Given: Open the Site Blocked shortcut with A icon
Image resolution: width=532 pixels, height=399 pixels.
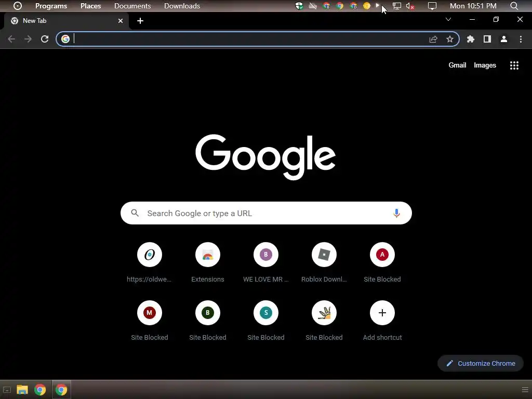Looking at the screenshot, I should point(382,262).
